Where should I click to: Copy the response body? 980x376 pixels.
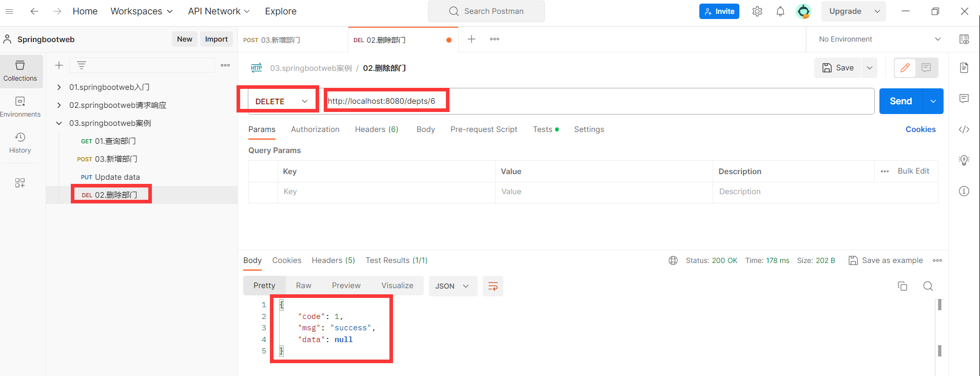[903, 286]
